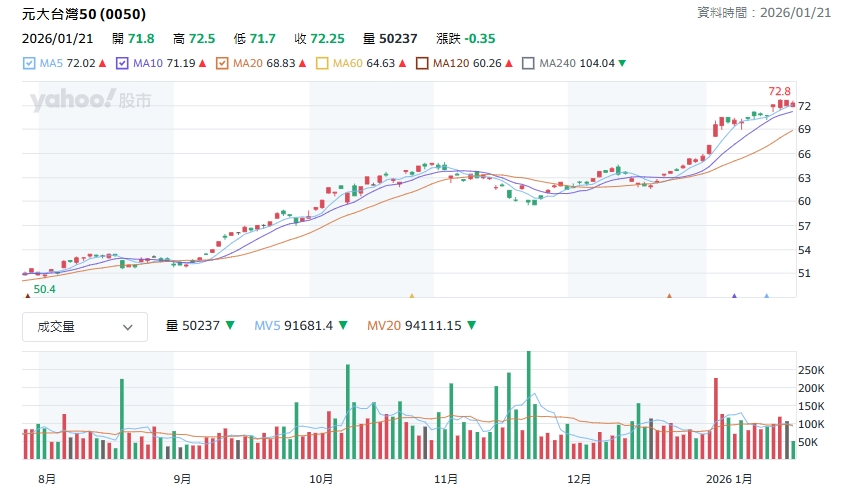Click the purple triangle marker on the time axis

point(734,296)
